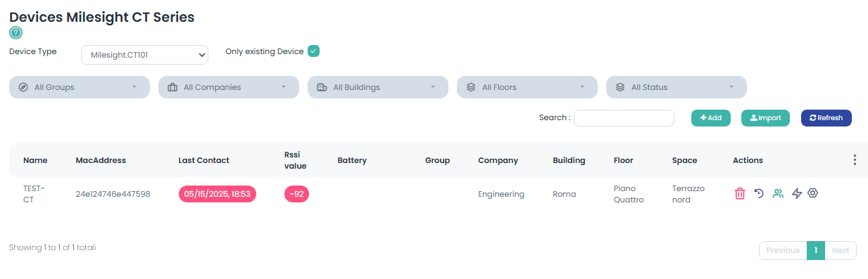Open the help question-mark icon

(x=15, y=32)
